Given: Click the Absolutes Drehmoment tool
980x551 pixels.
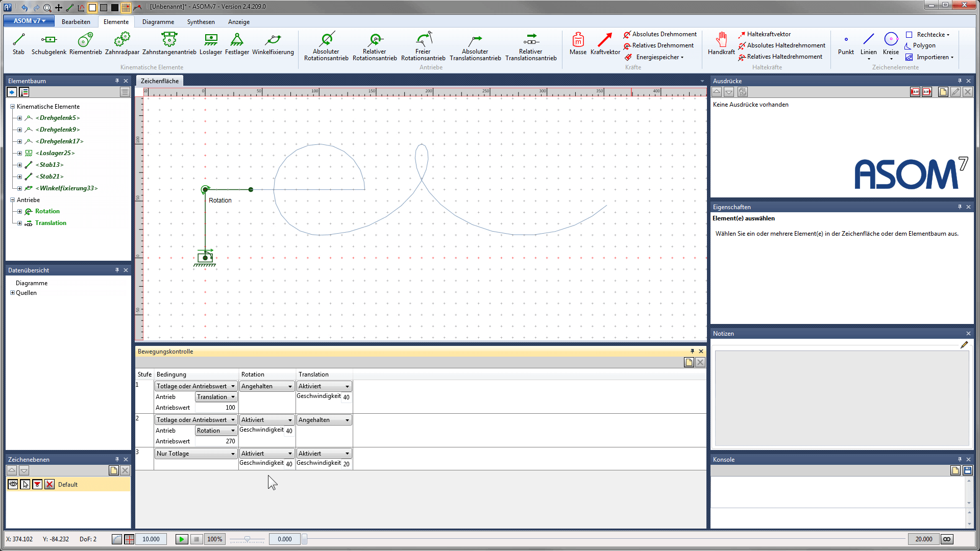Looking at the screenshot, I should (660, 34).
